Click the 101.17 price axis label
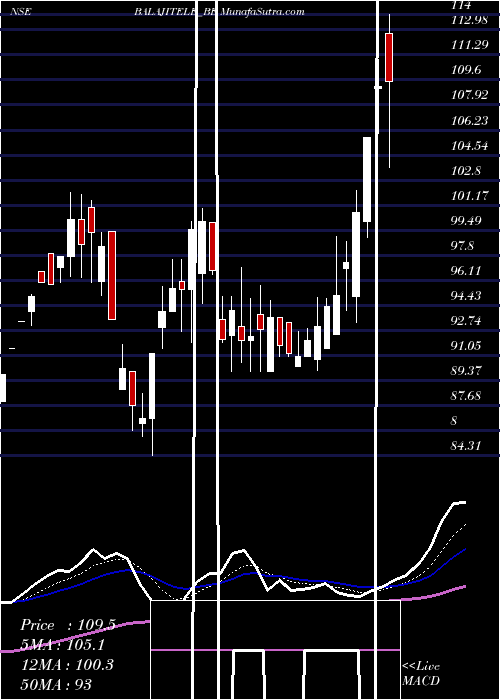This screenshot has width=500, height=700. point(469,196)
